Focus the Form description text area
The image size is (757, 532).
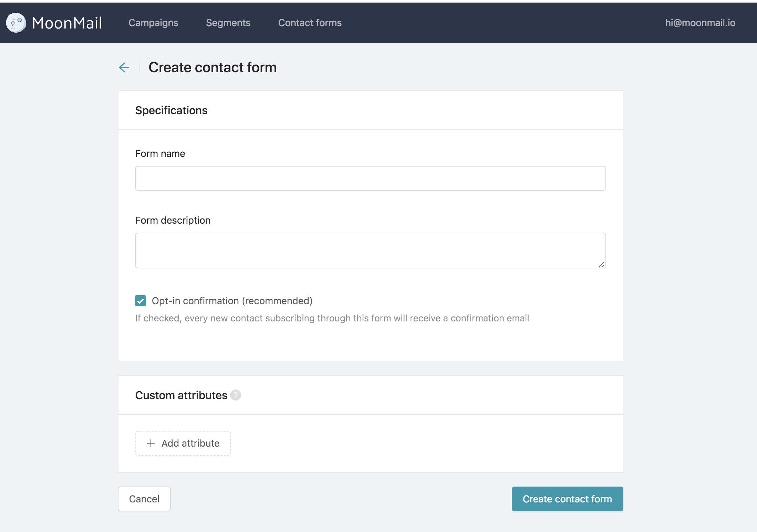(370, 250)
